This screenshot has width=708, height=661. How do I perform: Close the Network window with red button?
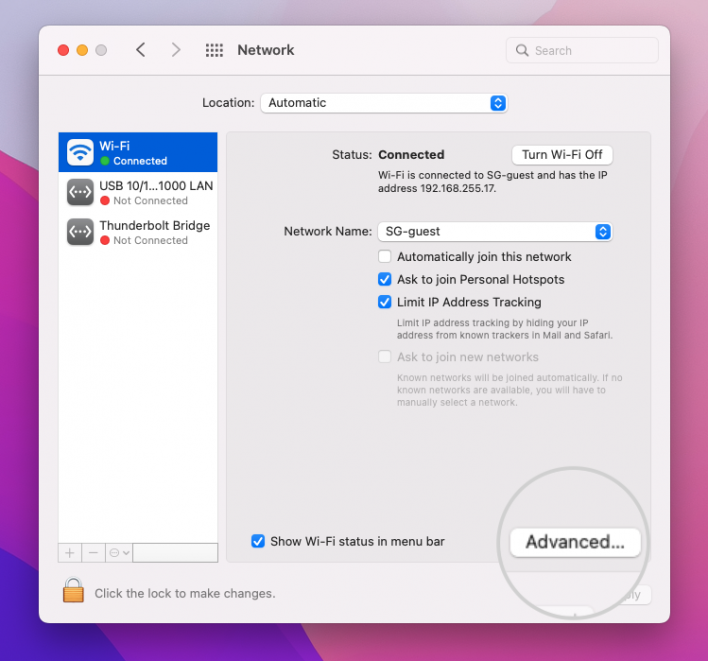(63, 50)
